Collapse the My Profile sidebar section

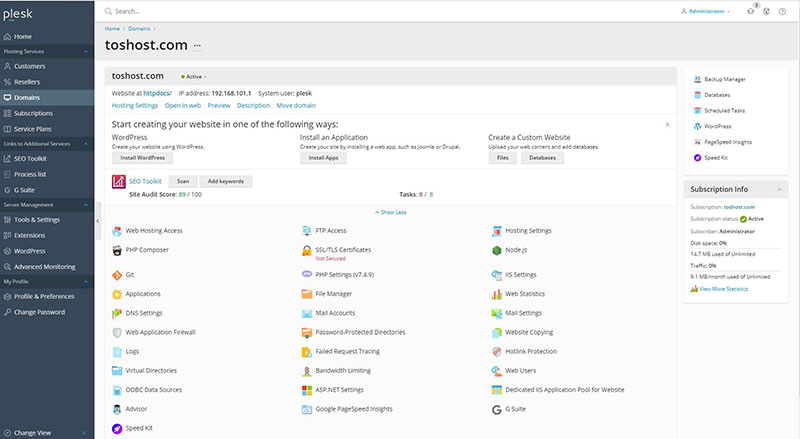pos(85,282)
